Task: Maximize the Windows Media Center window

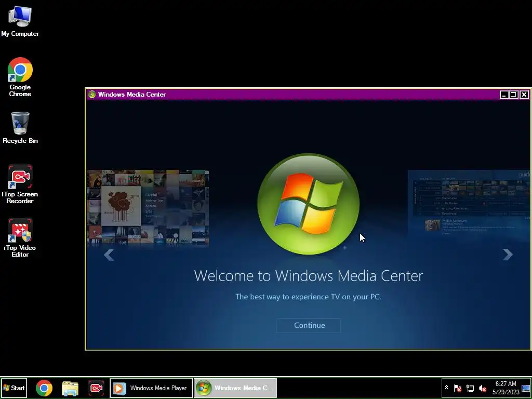Action: pyautogui.click(x=514, y=95)
